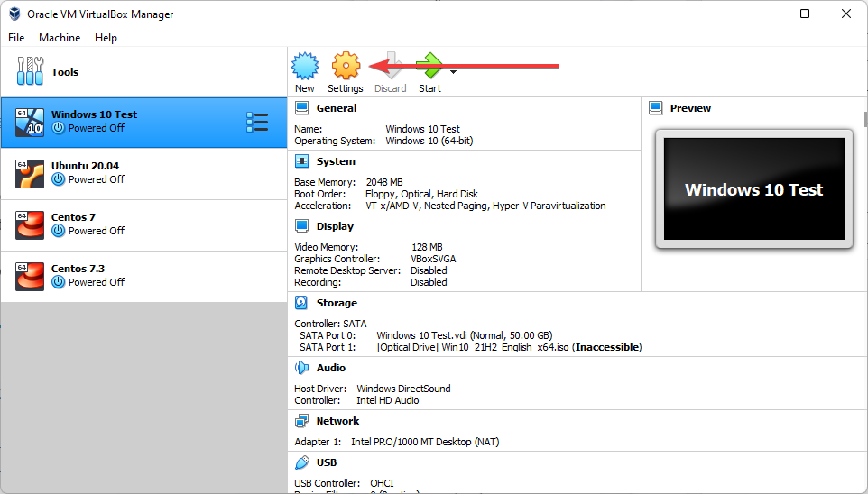Click the New virtual machine icon
Screen dimensions: 868x494
click(305, 66)
